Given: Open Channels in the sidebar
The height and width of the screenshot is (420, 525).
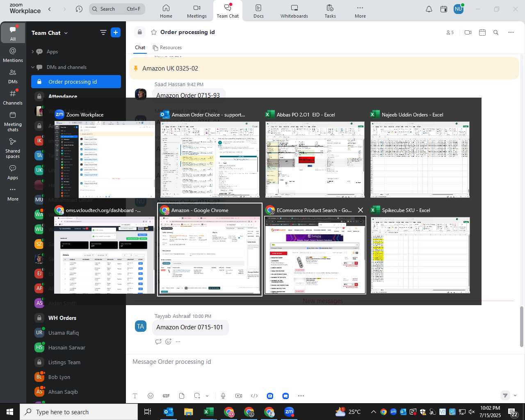Looking at the screenshot, I should tap(13, 98).
